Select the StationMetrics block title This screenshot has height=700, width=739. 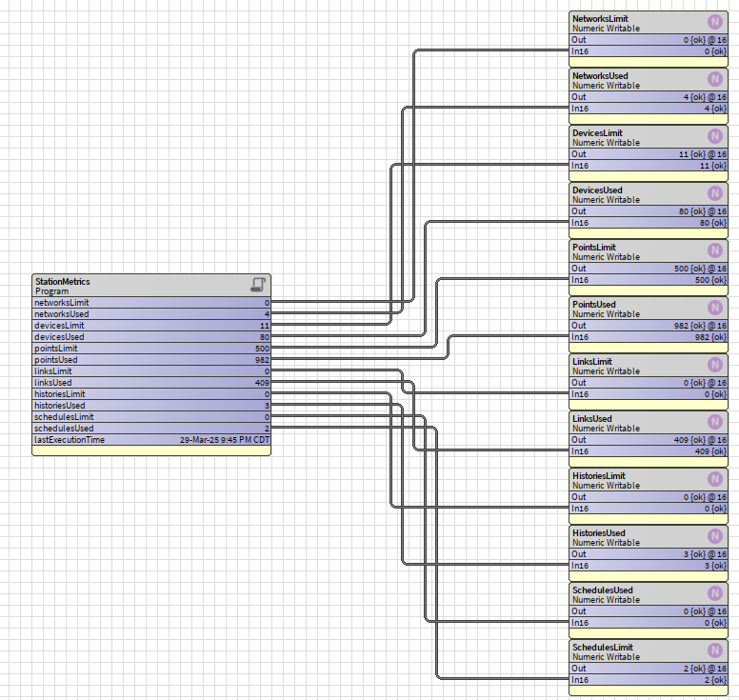(62, 281)
